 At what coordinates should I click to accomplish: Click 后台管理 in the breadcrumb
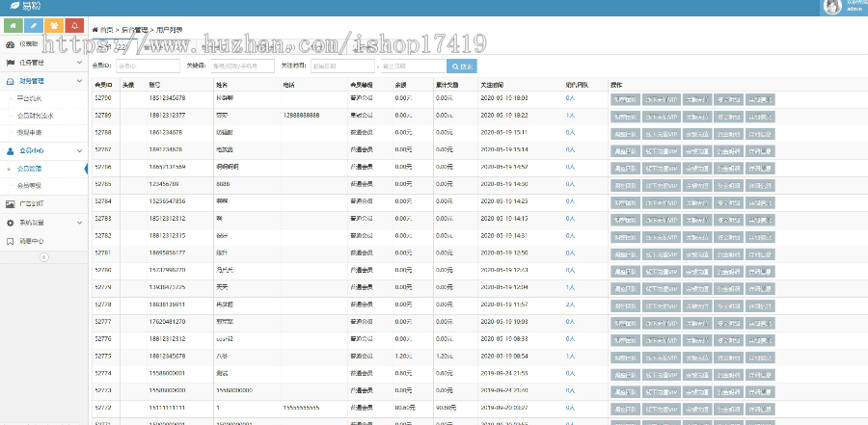coord(134,29)
